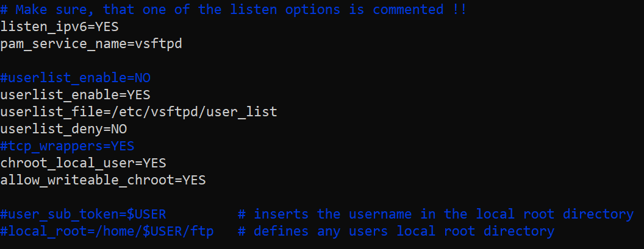Click the allow_writeable_chroot=YES line
The width and height of the screenshot is (644, 249).
[x=103, y=180]
